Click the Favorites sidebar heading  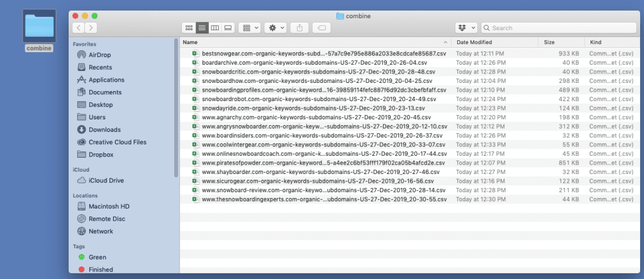[x=85, y=44]
